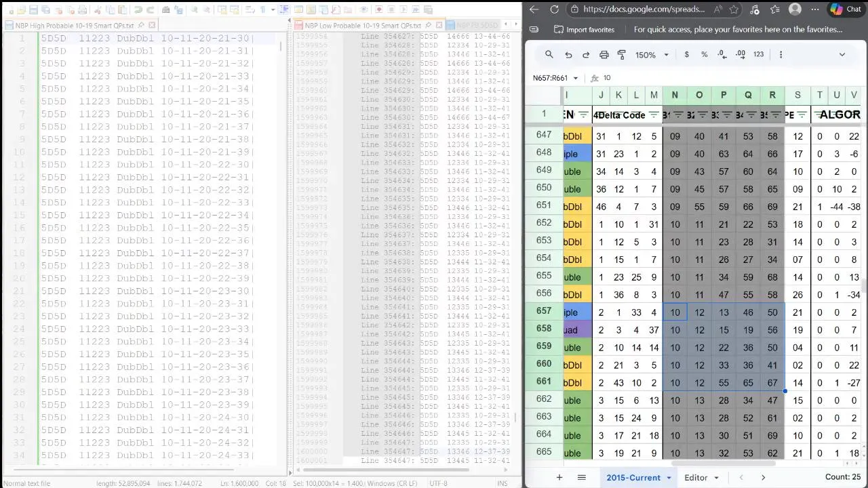Click the Count: 25 summary in Sheets
This screenshot has height=488, width=868.
click(x=843, y=477)
